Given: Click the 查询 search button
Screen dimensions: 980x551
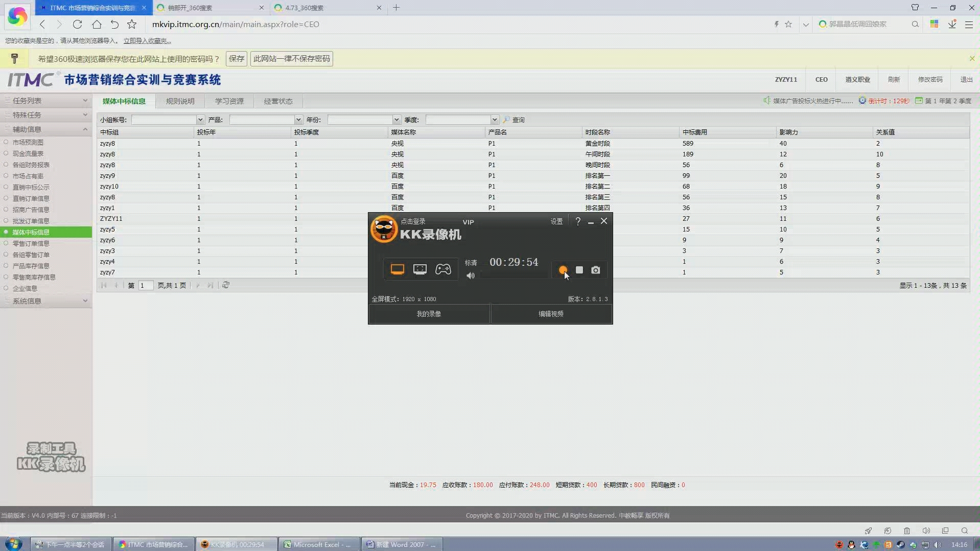Looking at the screenshot, I should coord(515,120).
